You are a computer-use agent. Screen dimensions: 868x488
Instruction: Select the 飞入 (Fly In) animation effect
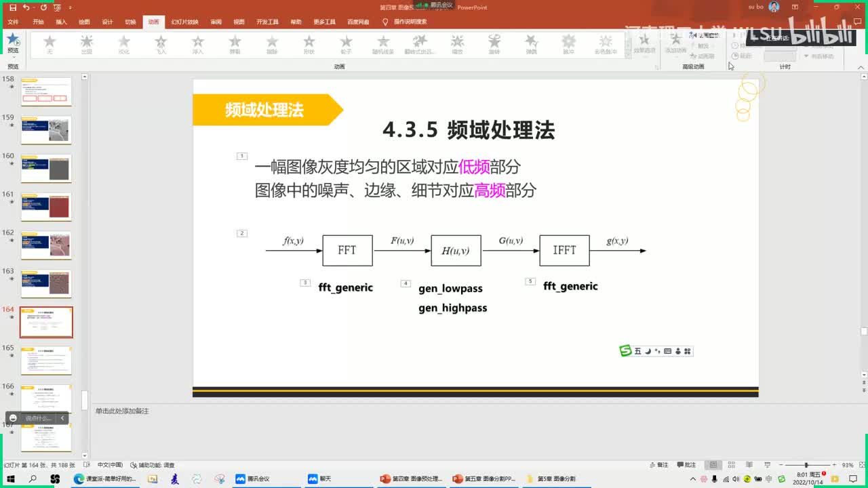161,45
